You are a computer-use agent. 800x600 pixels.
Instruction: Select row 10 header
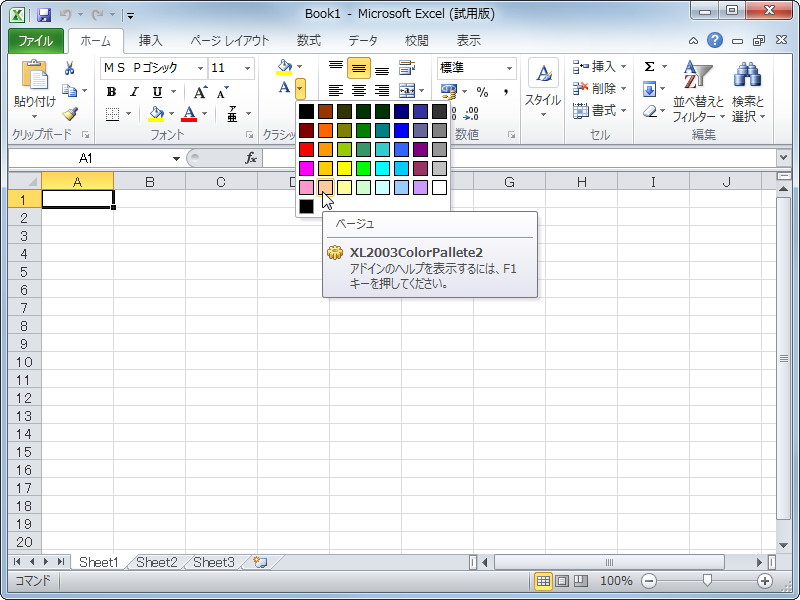(x=24, y=362)
